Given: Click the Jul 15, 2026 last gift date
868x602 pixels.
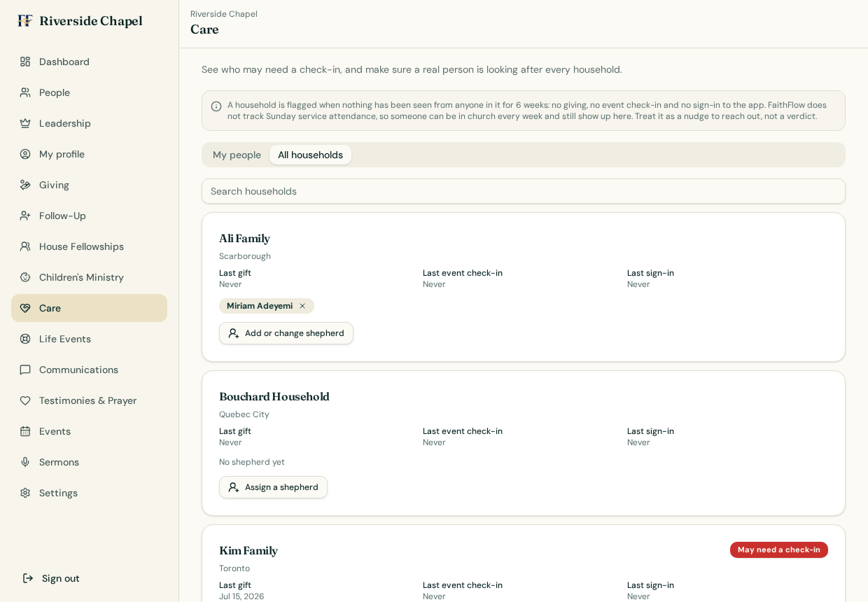Looking at the screenshot, I should pyautogui.click(x=241, y=596).
